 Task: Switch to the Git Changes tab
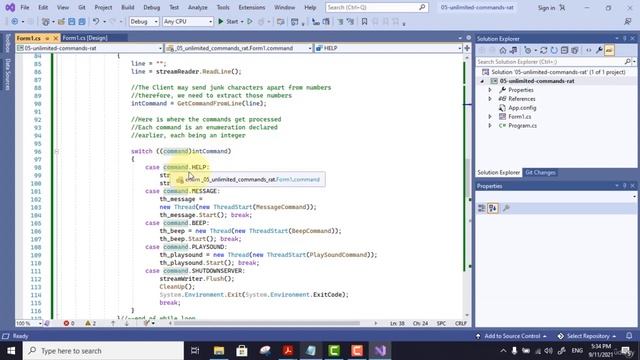(x=540, y=173)
